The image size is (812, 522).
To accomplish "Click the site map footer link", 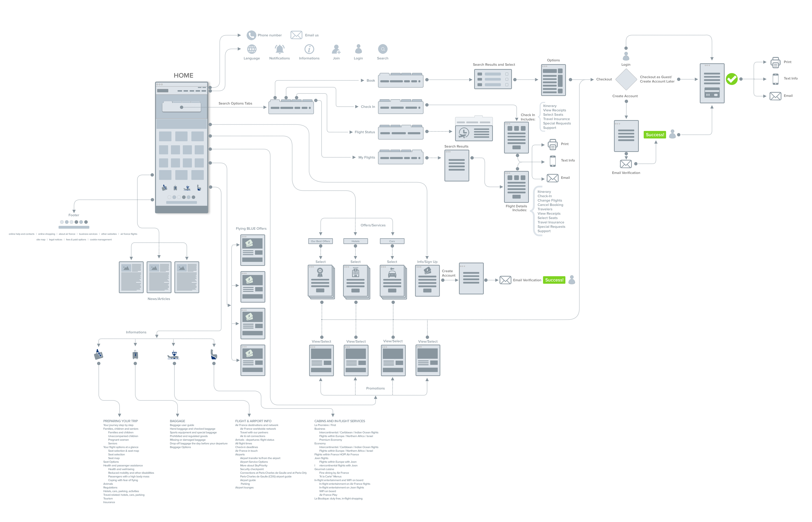I will click(x=41, y=240).
